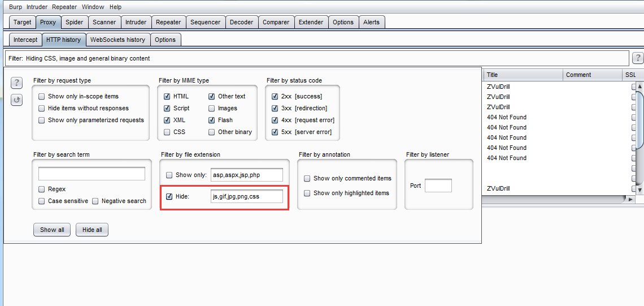Switch to the Scanner tab
Viewport: 644px width, 306px height.
point(105,22)
